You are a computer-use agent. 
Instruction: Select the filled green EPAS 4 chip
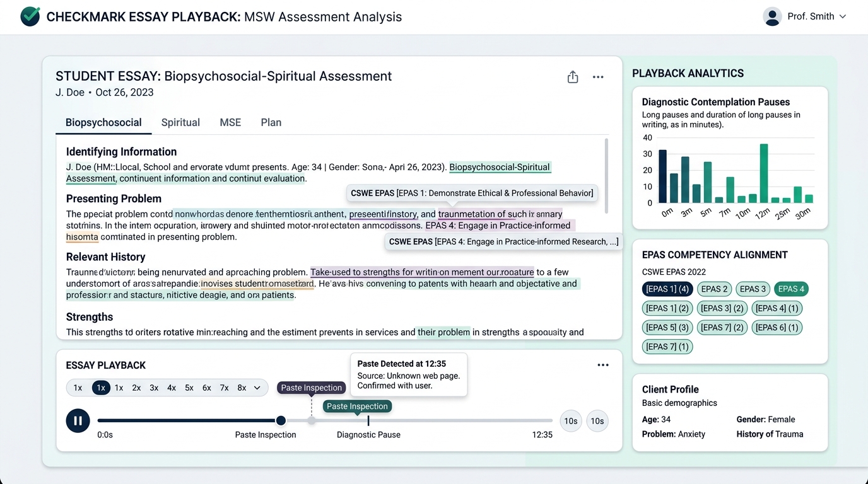792,289
